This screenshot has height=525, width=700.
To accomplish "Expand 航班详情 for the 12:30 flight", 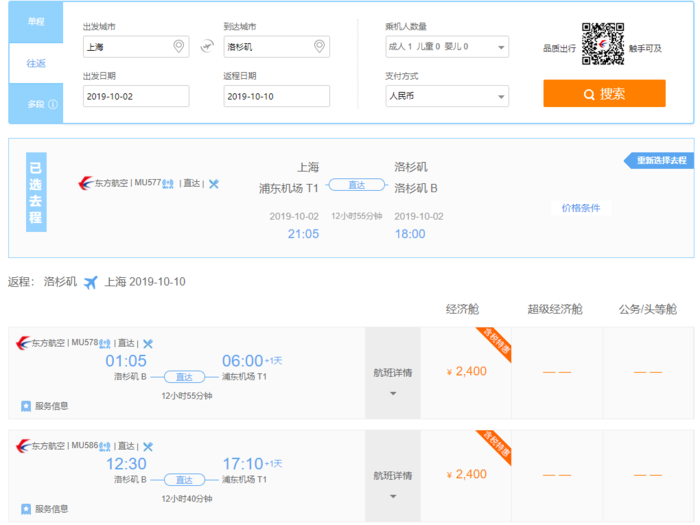I will [x=392, y=482].
